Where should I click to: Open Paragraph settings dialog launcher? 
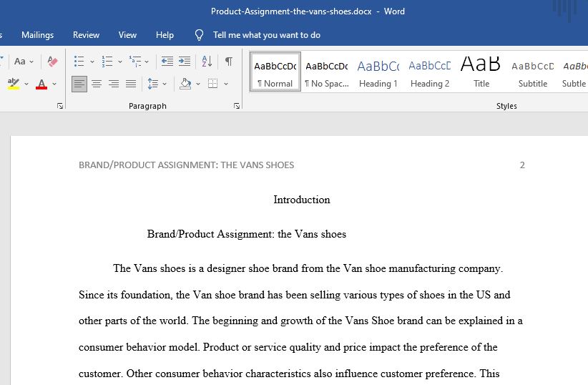[237, 106]
